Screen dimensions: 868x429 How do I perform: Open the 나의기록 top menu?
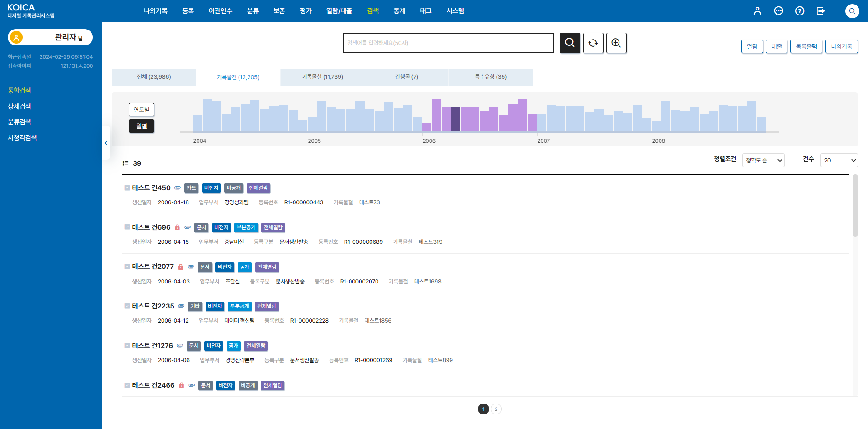(156, 11)
